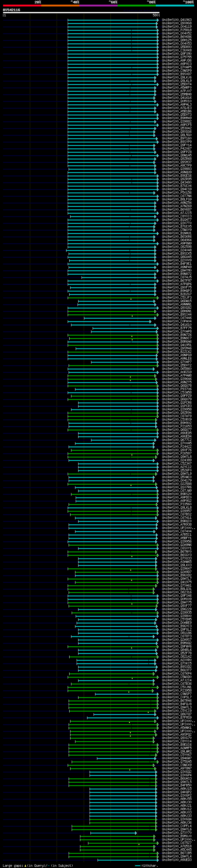197x868 pixels.
Task: Open hit UniRef100_Q41951
Action: (x=177, y=345)
